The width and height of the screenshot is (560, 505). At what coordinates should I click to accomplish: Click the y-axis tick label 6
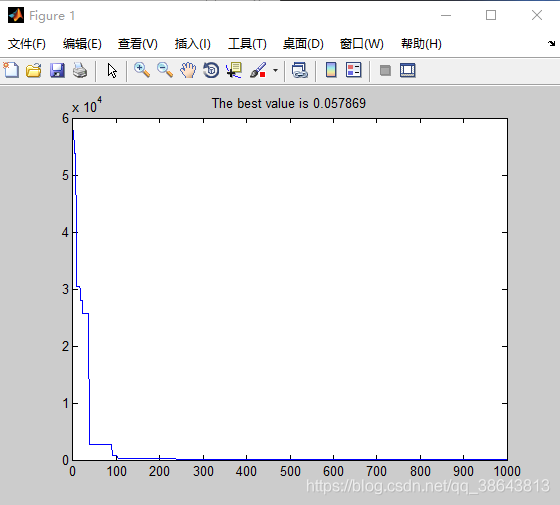(x=65, y=118)
